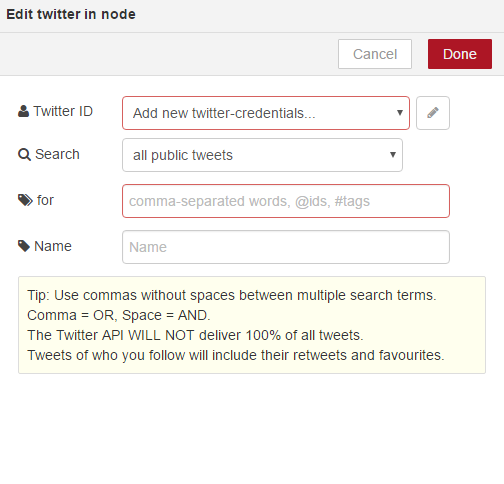This screenshot has height=484, width=504.
Task: Confirm changes with the Done button
Action: [x=460, y=54]
